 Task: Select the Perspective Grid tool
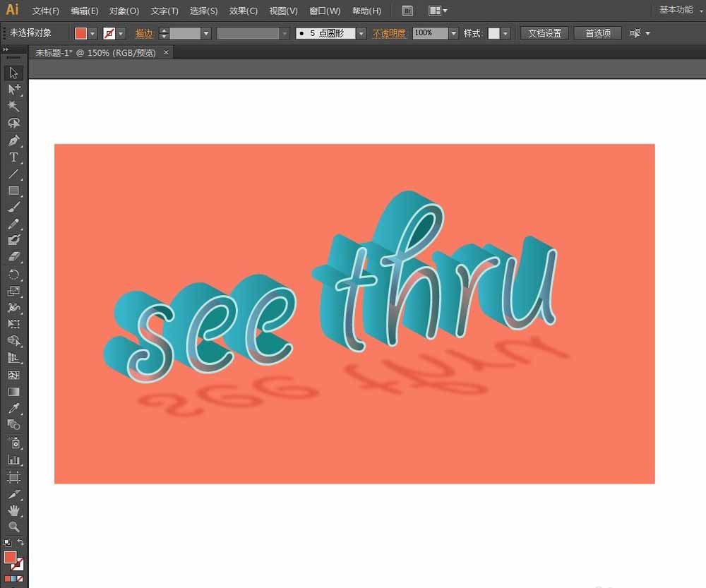[x=13, y=358]
